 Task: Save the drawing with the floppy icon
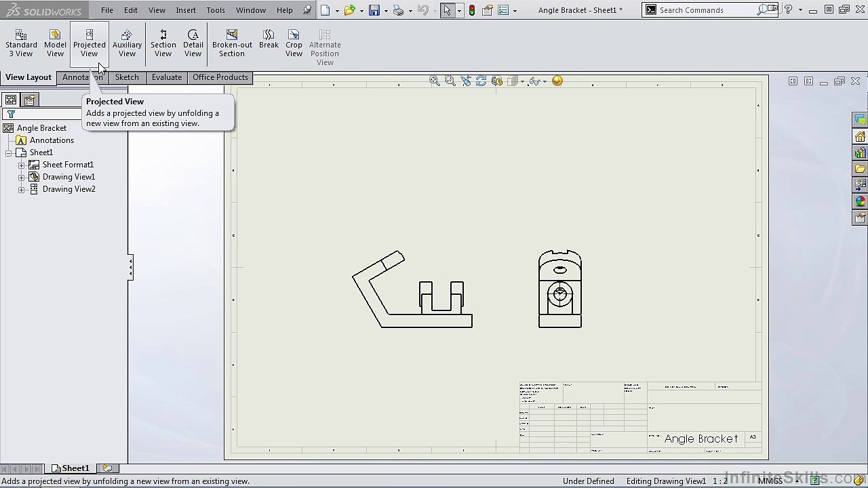coord(374,10)
